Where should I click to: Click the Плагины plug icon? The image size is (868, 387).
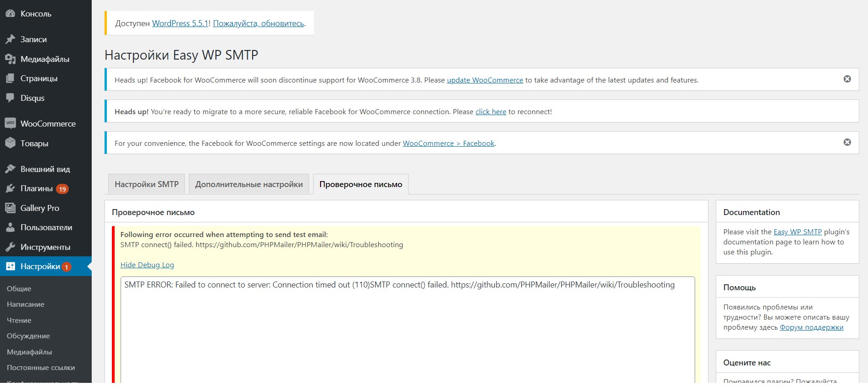10,188
